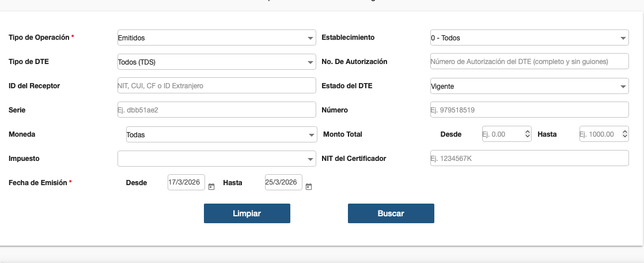The image size is (644, 263).
Task: Click the 25/3/2026 Hasta date field
Action: point(284,182)
